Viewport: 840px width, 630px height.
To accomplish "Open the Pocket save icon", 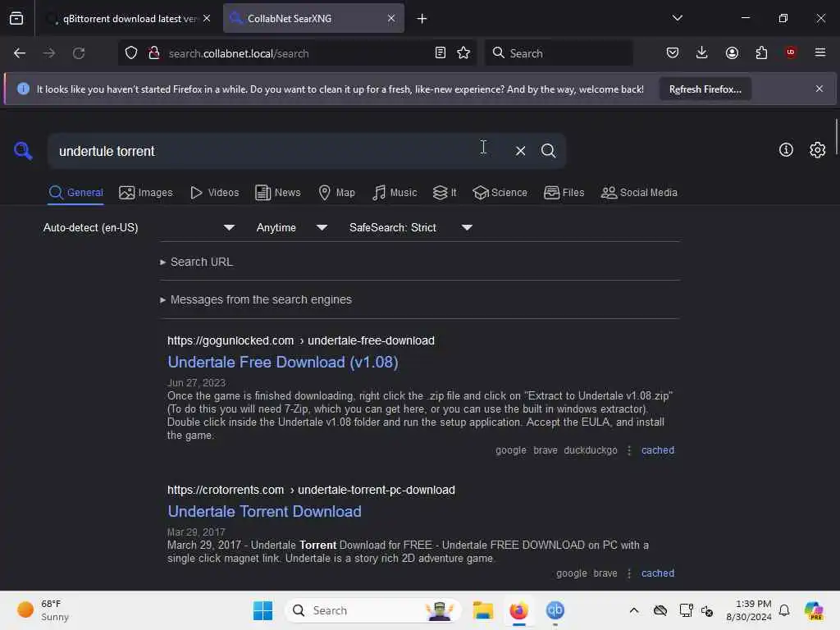I will (x=673, y=53).
